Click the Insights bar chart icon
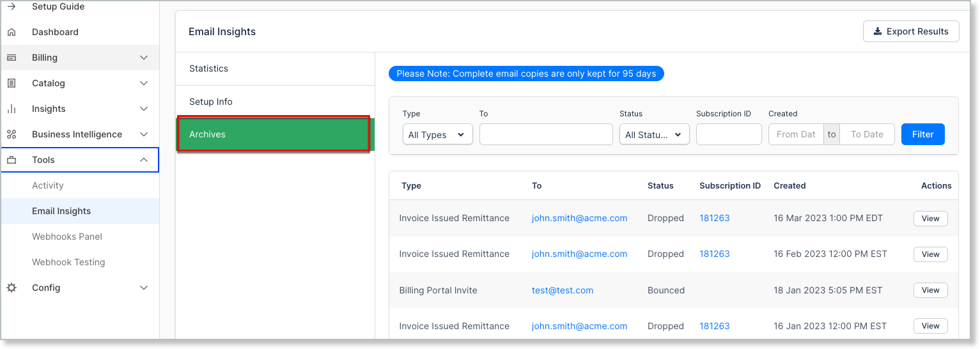Image resolution: width=980 pixels, height=349 pixels. coord(12,109)
